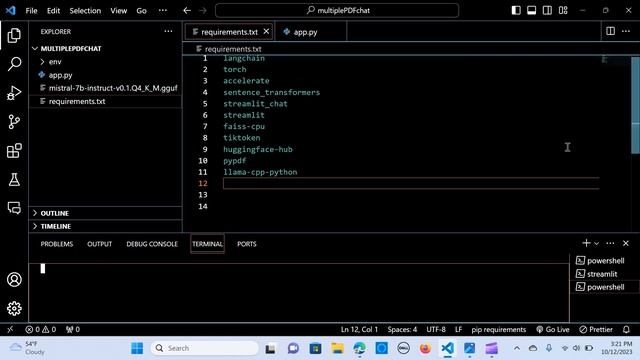Create a new terminal with plus icon

586,243
